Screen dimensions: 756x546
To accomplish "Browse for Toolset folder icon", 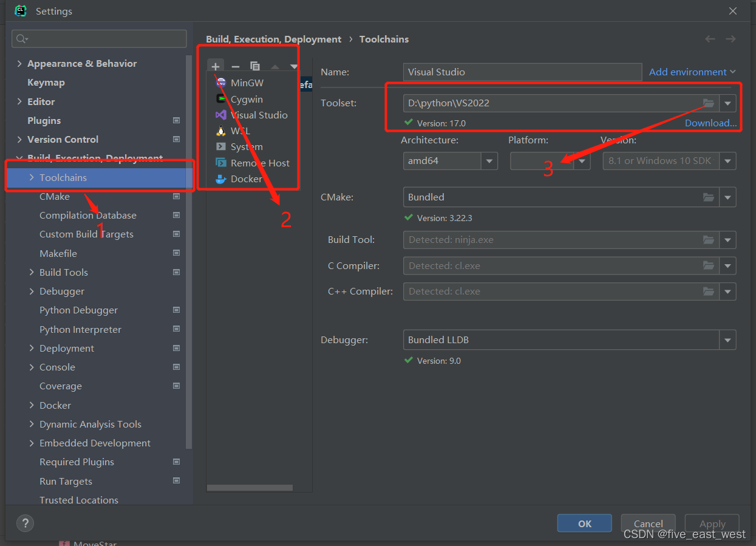I will [709, 103].
